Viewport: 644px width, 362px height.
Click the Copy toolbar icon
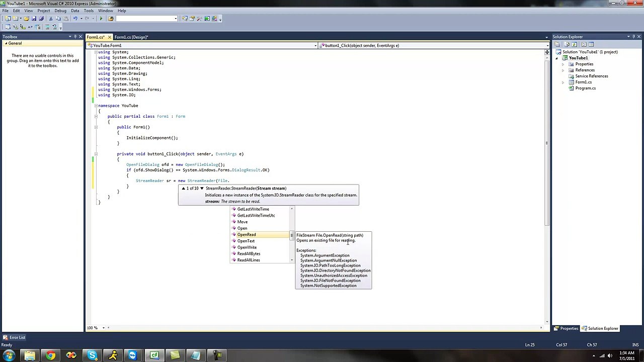point(58,19)
